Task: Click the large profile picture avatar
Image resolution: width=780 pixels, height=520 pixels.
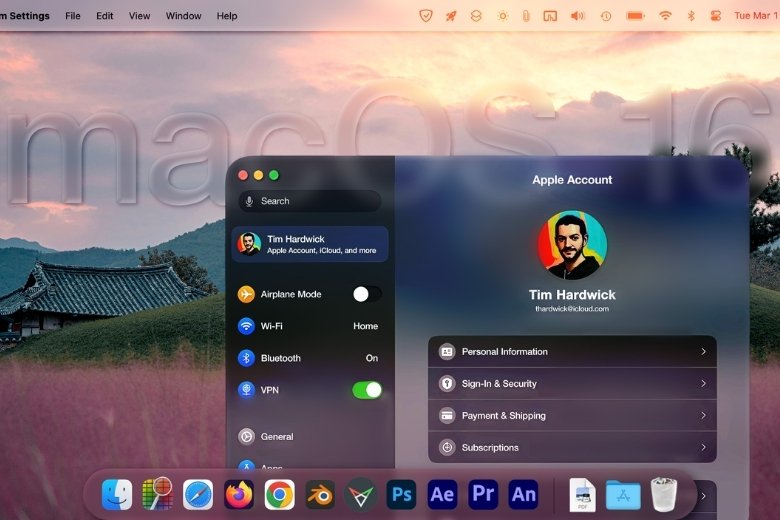Action: point(572,244)
